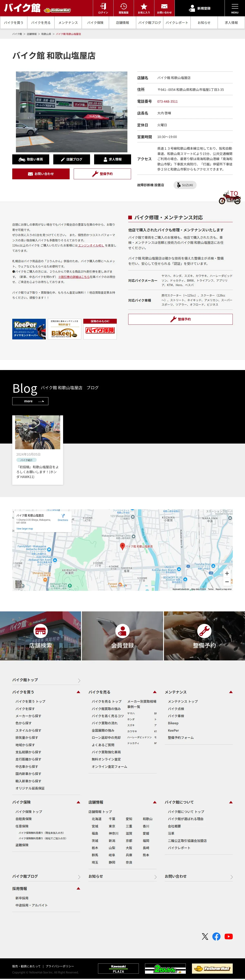Click the red お問い合わせ button
245x980 pixels.
coord(41,174)
